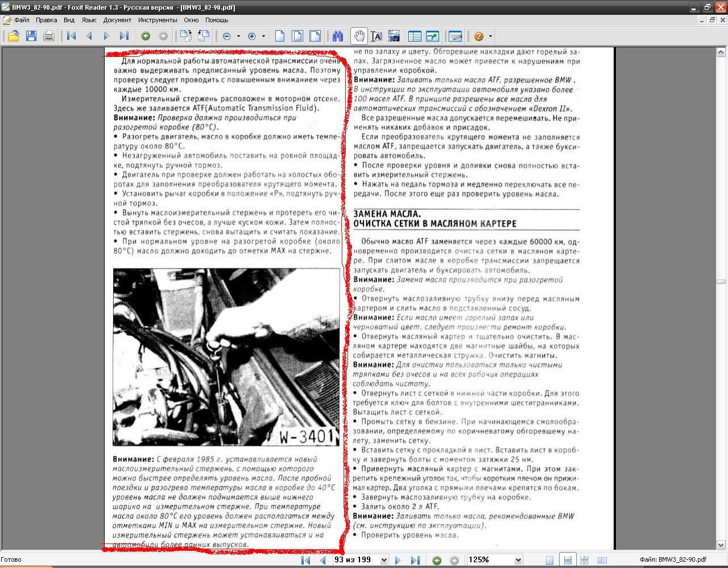
Task: Rotate page clockwise icon
Action: [185, 36]
